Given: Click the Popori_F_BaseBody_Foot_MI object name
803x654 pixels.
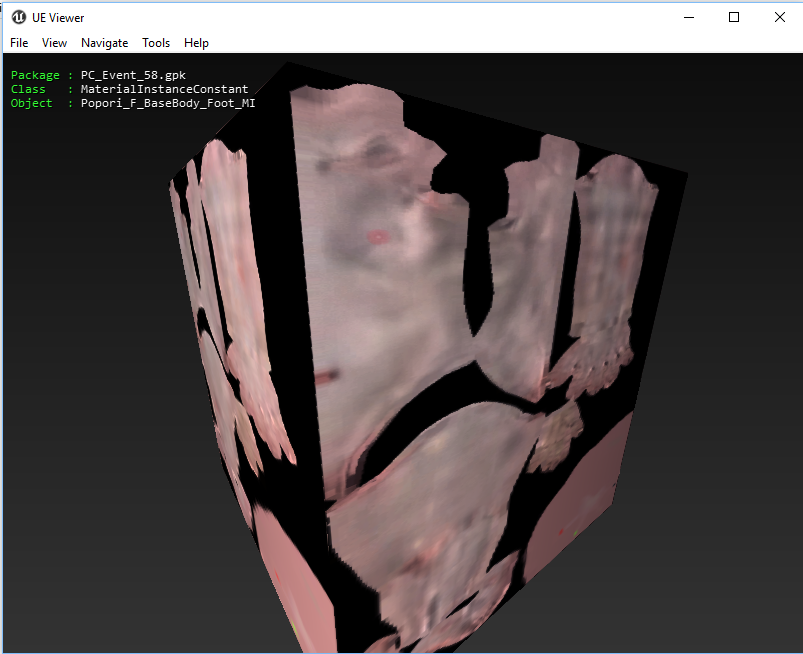Looking at the screenshot, I should click(168, 103).
